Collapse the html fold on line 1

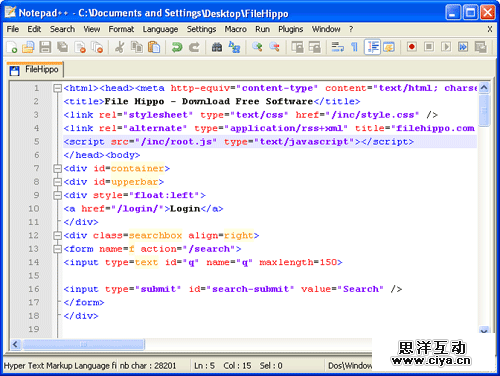[x=58, y=88]
